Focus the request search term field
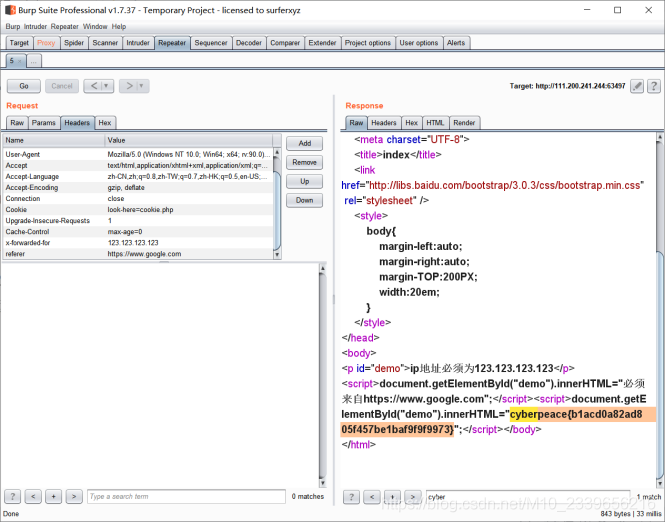 186,496
